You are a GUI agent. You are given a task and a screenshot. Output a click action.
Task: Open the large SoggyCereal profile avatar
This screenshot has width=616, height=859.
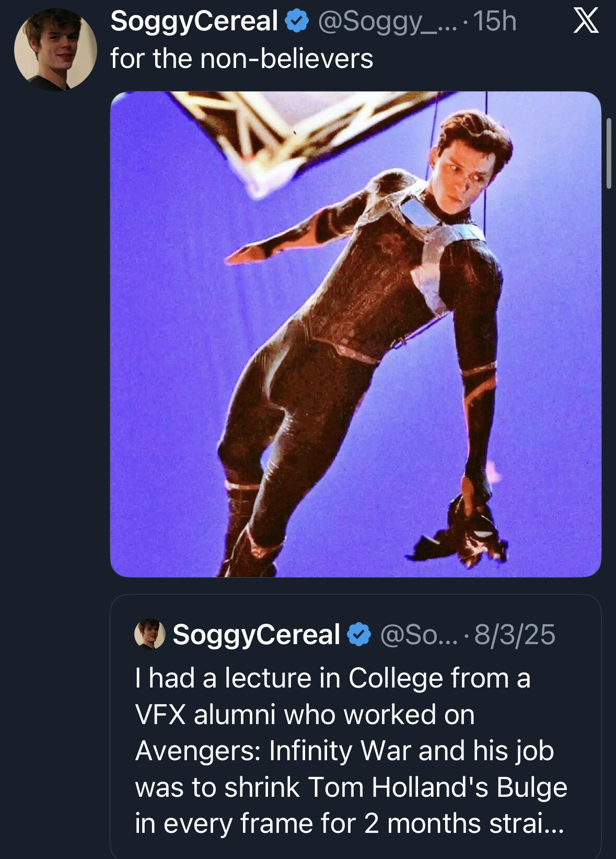click(x=55, y=50)
